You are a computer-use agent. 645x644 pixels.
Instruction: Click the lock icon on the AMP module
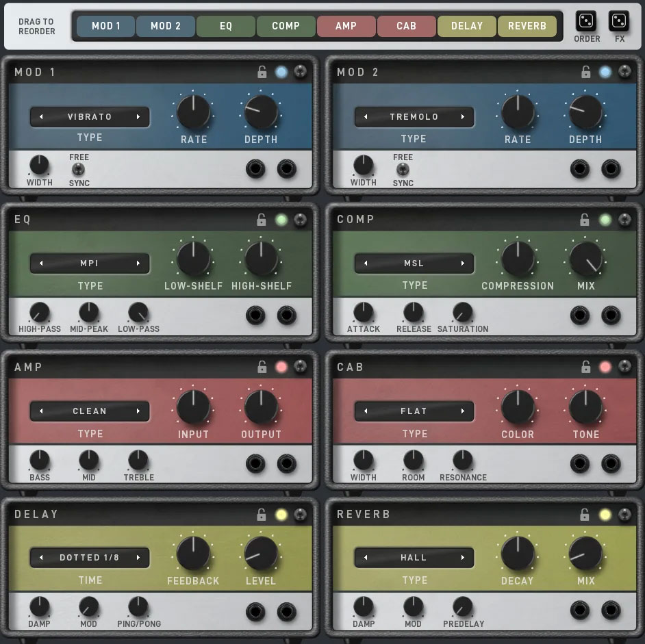pyautogui.click(x=262, y=367)
